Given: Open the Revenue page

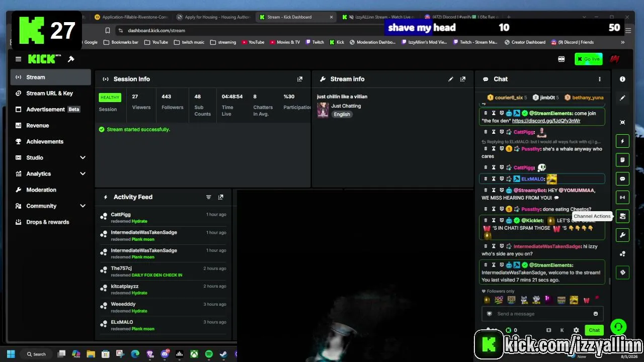Looking at the screenshot, I should click(50, 126).
